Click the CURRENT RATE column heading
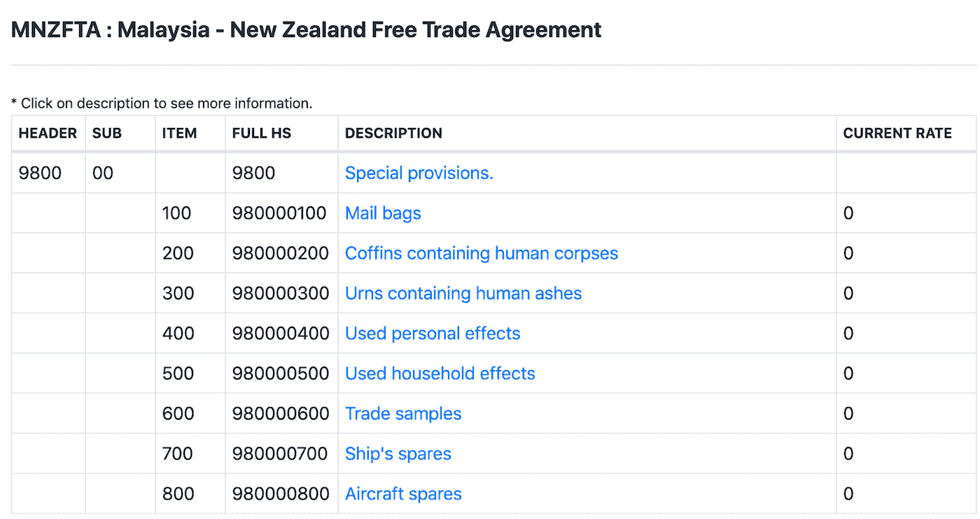Viewport: 980px width, 519px height. pyautogui.click(x=897, y=133)
